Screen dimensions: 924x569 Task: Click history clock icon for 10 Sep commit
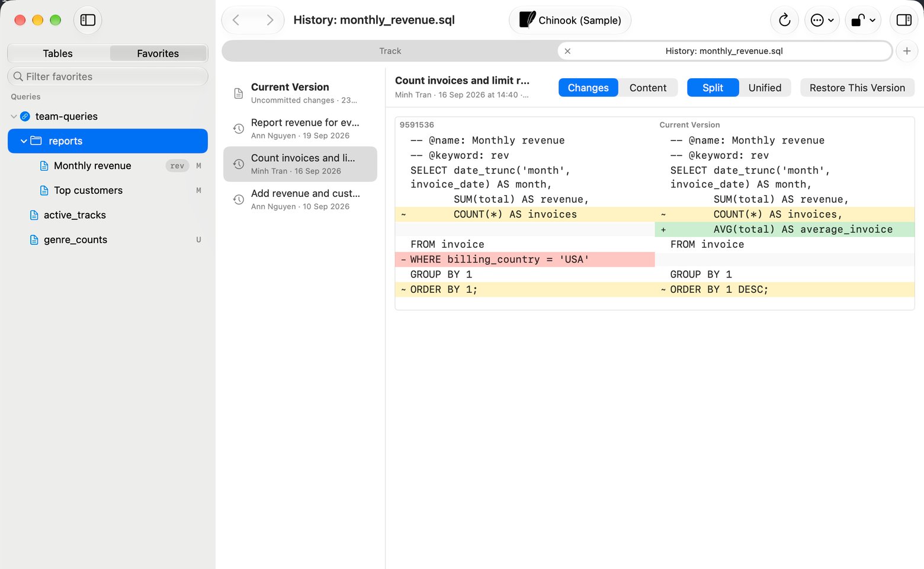[x=239, y=200]
